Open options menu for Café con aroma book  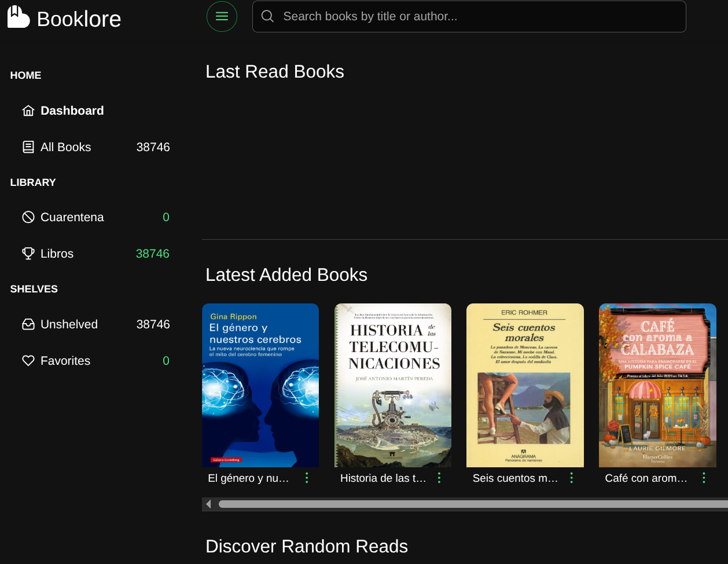(x=704, y=478)
